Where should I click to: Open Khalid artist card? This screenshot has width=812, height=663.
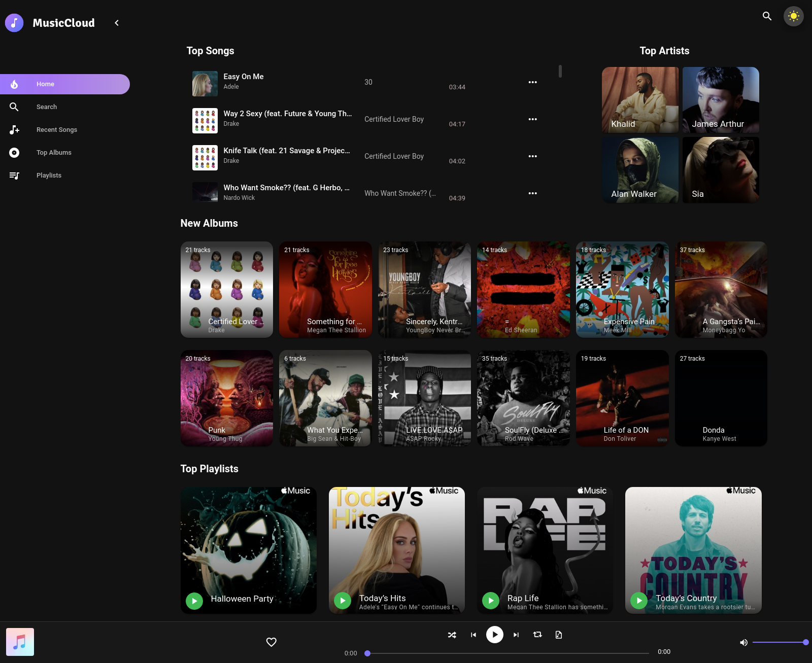click(640, 100)
